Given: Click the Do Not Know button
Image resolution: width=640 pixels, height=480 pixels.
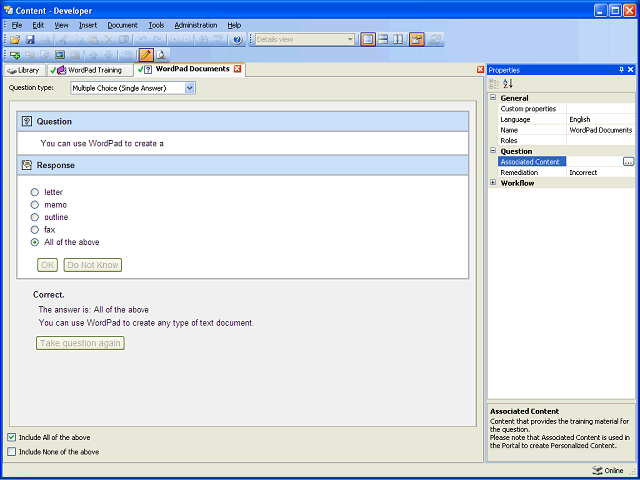Looking at the screenshot, I should click(93, 265).
